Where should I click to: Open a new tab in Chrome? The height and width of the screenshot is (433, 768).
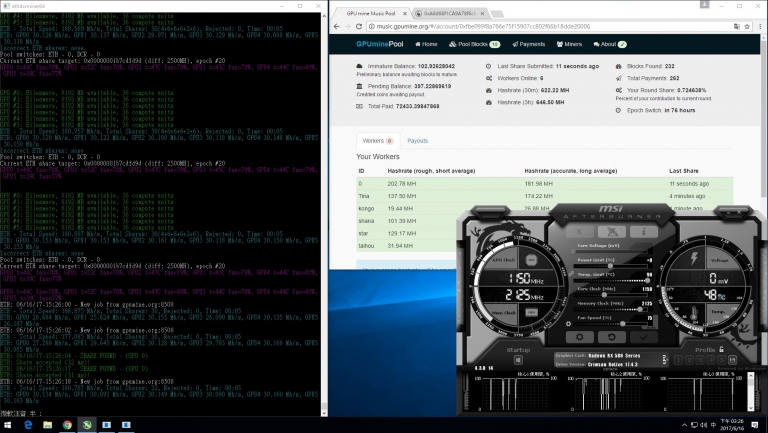497,14
